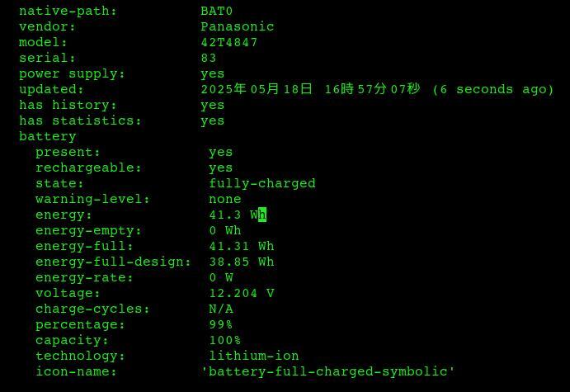Click the lithium-ion technology value
This screenshot has width=570, height=392.
click(x=254, y=356)
